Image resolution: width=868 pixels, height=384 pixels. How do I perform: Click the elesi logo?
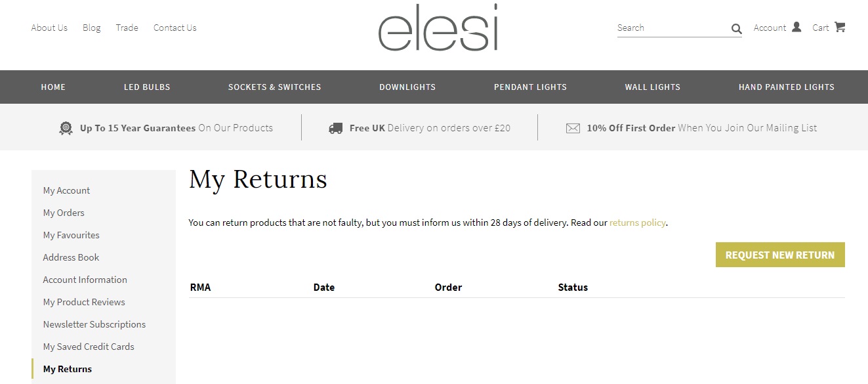click(x=438, y=28)
